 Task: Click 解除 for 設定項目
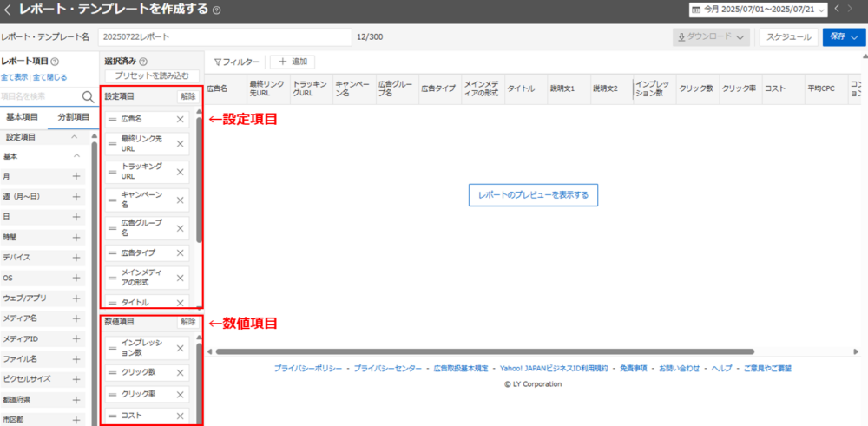pyautogui.click(x=188, y=96)
